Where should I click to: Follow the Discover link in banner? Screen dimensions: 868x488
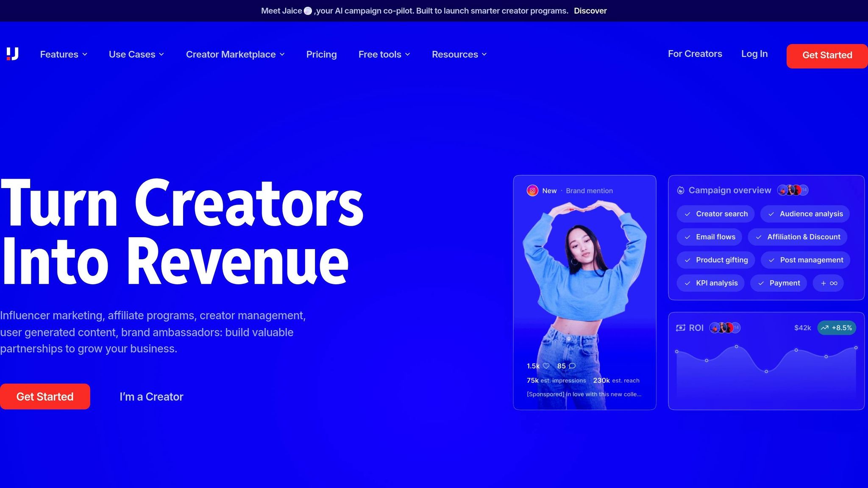[x=590, y=11]
